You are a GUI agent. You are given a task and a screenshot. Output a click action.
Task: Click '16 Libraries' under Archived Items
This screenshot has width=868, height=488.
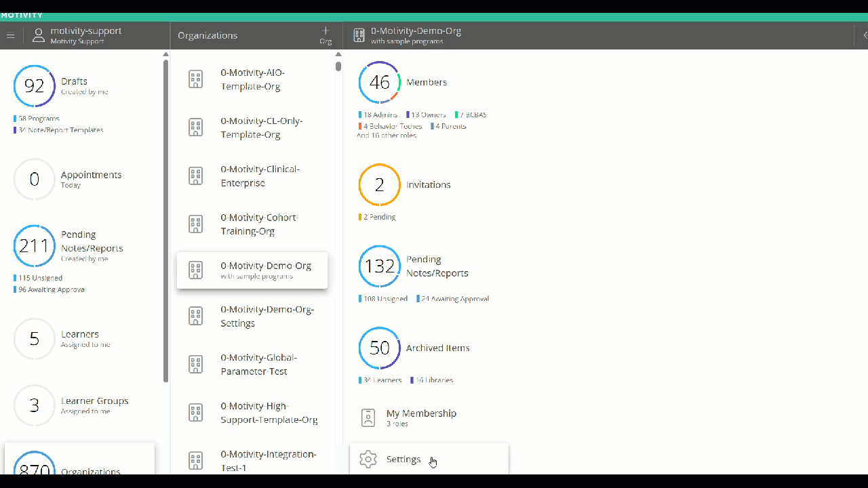click(432, 380)
